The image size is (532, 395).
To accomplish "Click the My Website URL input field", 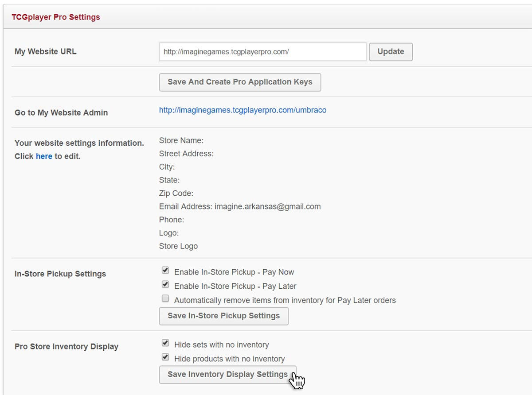I will coord(262,52).
